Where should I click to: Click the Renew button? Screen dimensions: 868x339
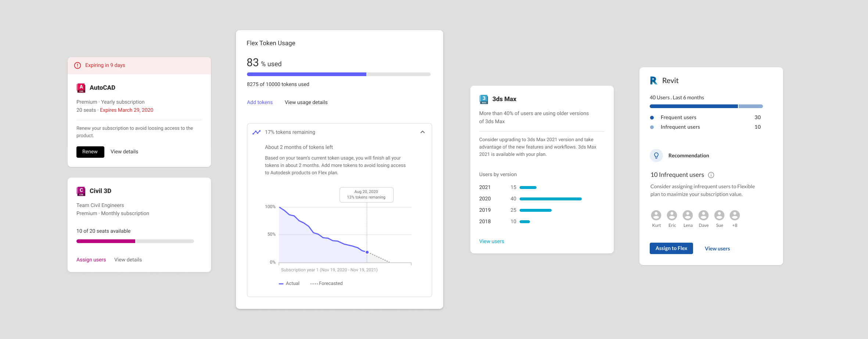pos(90,152)
